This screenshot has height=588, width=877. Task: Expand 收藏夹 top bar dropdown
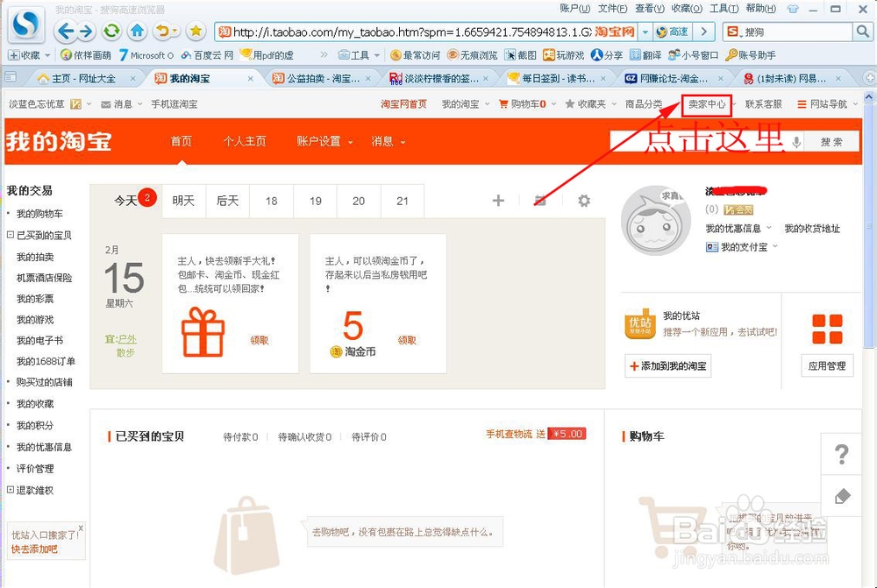pyautogui.click(x=614, y=104)
